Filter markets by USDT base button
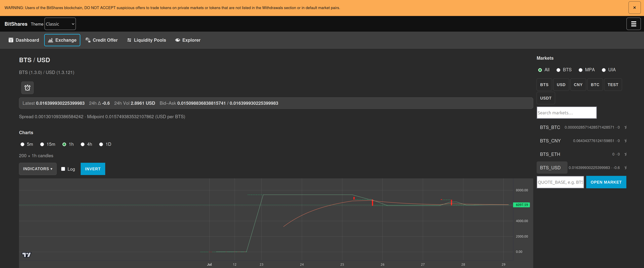The image size is (644, 268). tap(546, 98)
